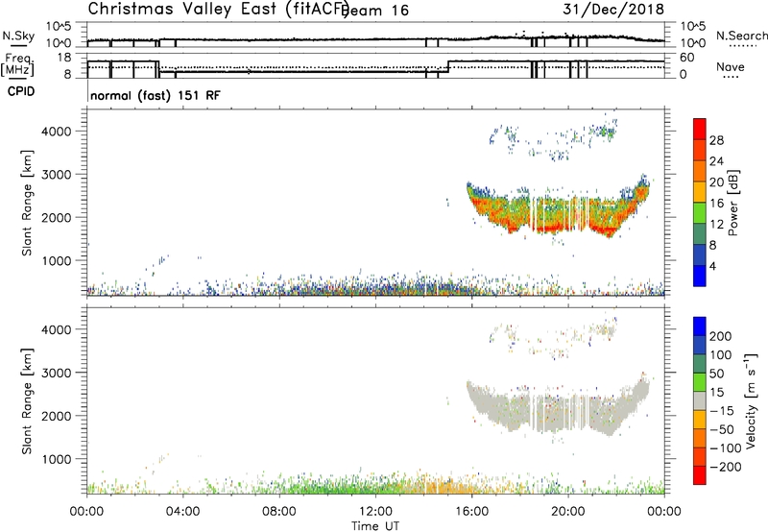Click the 'Beam 16' label
Screen dimensions: 768x532
click(x=375, y=11)
